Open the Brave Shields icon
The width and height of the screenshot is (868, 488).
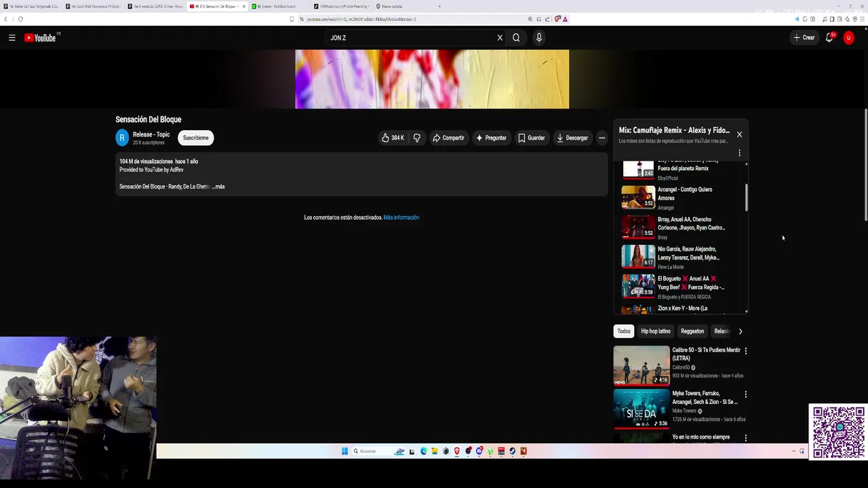pyautogui.click(x=557, y=19)
